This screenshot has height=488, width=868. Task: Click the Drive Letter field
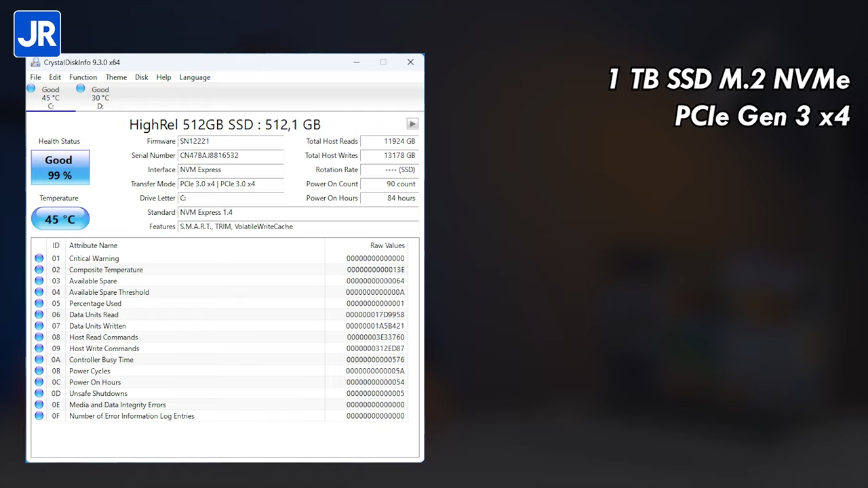click(x=231, y=198)
